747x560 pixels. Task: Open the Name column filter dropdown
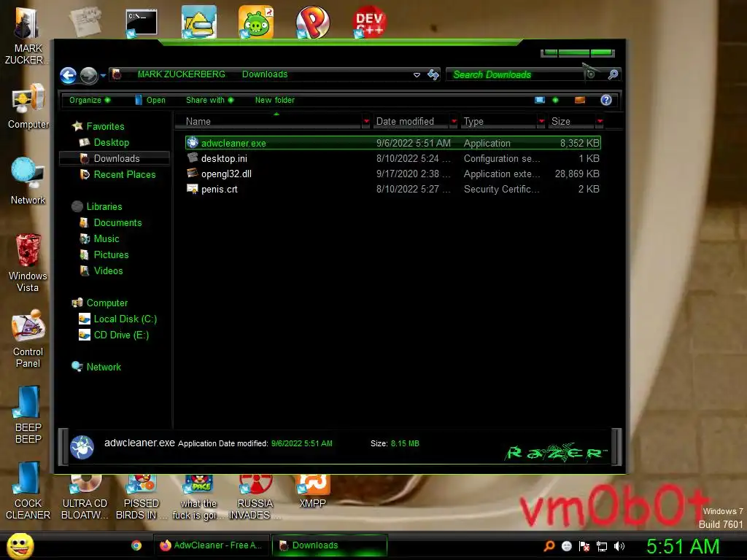pyautogui.click(x=366, y=122)
